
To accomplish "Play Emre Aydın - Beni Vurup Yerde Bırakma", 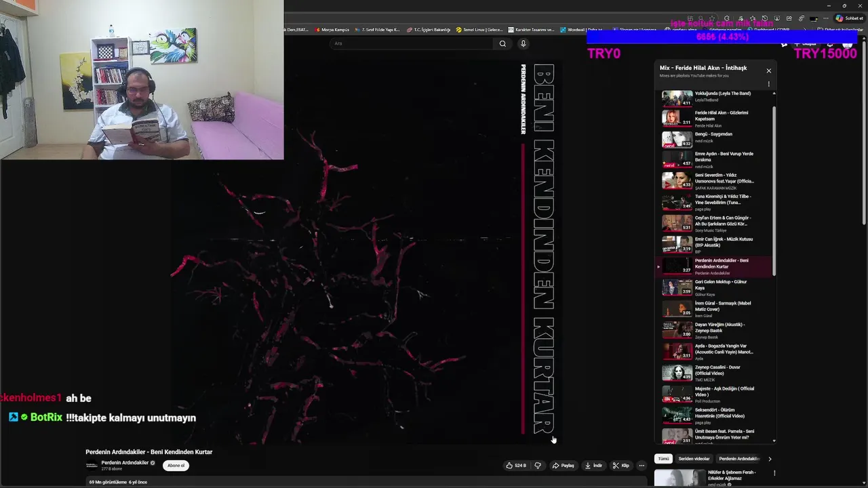I will coord(715,159).
